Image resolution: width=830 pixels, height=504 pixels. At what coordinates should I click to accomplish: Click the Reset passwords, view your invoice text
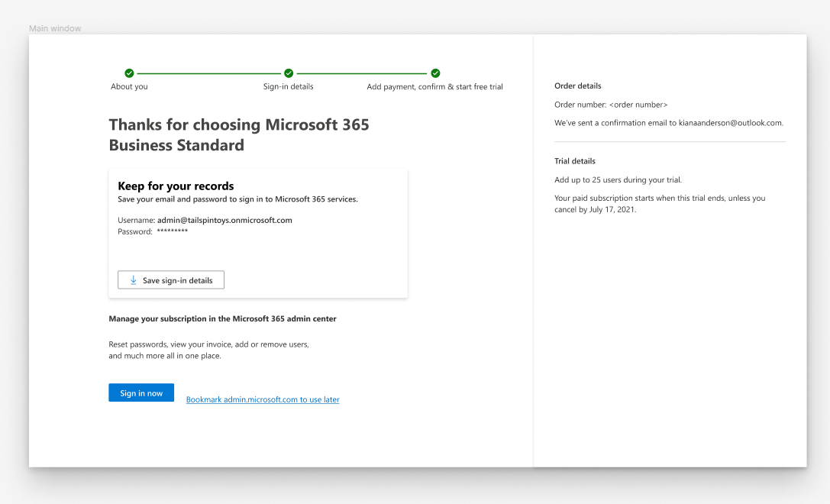208,350
